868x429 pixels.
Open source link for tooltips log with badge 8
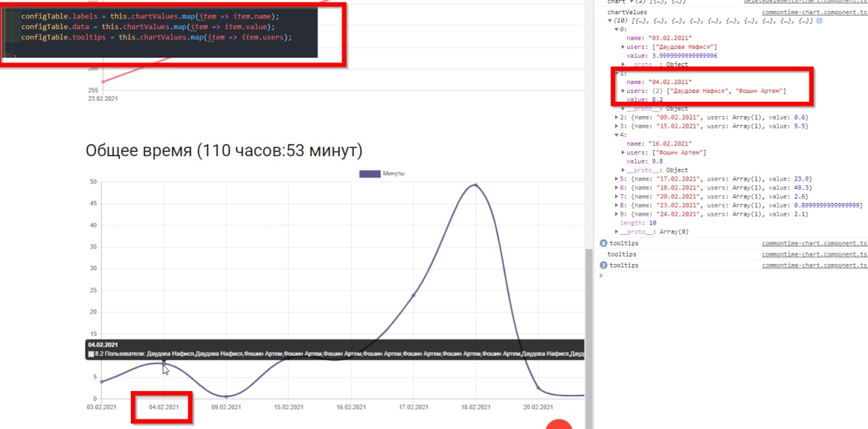tap(814, 243)
